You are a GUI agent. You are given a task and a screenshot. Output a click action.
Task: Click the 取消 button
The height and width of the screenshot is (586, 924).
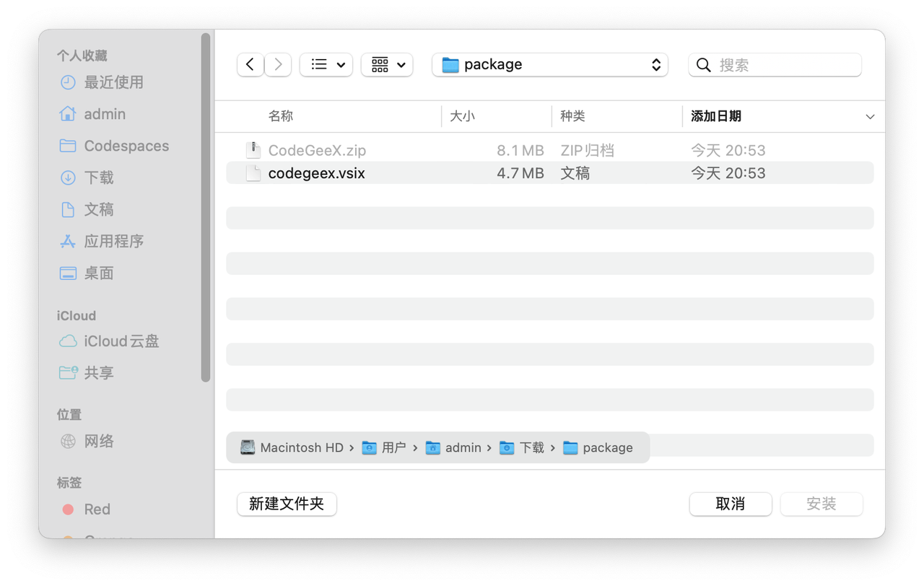[x=731, y=504]
